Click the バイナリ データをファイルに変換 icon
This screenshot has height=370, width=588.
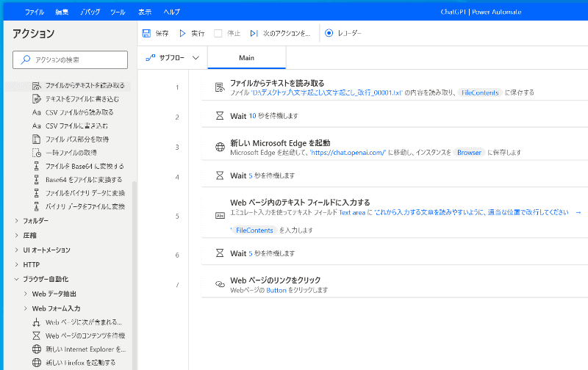tap(36, 206)
